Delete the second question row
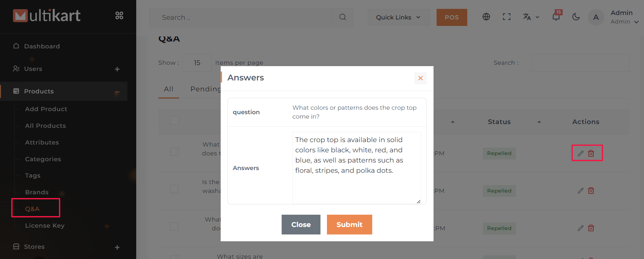Image resolution: width=644 pixels, height=259 pixels. point(591,191)
